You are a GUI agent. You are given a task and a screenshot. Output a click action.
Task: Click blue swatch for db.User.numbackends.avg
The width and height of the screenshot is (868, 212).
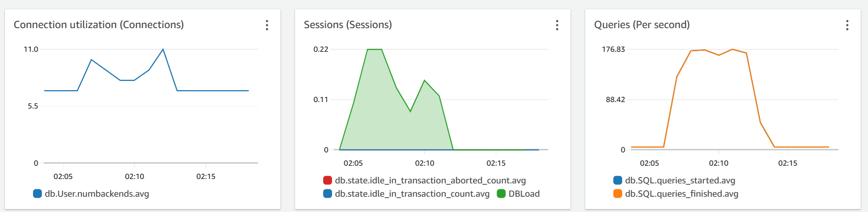(37, 194)
